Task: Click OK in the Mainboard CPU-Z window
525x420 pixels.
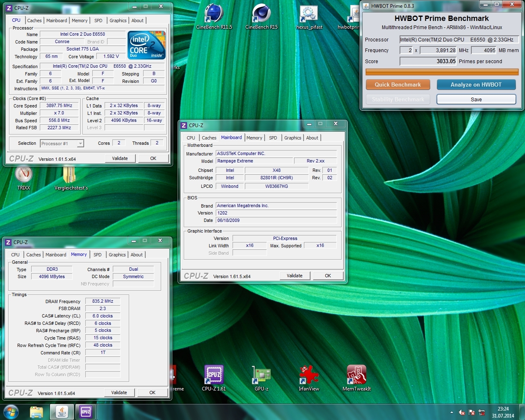Action: coord(328,276)
